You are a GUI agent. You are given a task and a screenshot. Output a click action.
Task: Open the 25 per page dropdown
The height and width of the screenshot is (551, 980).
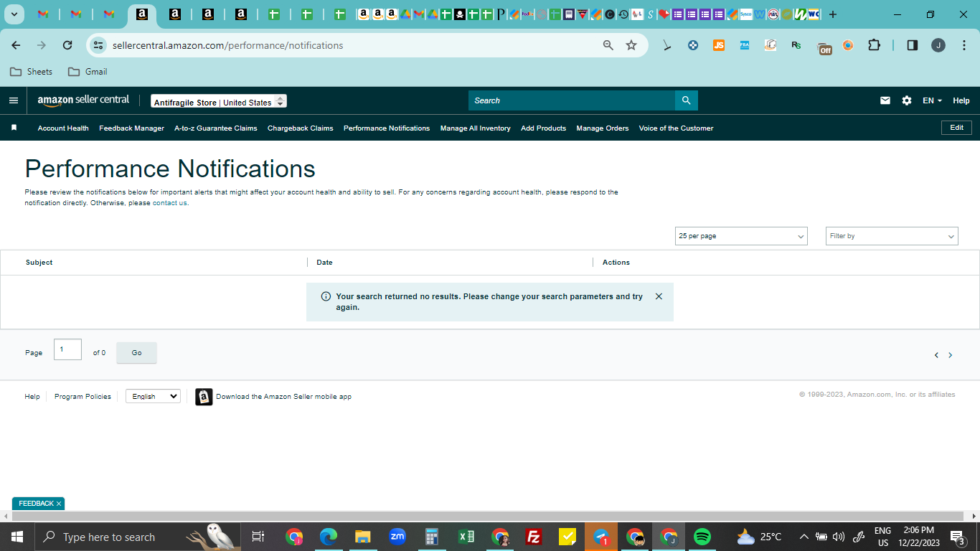(741, 236)
